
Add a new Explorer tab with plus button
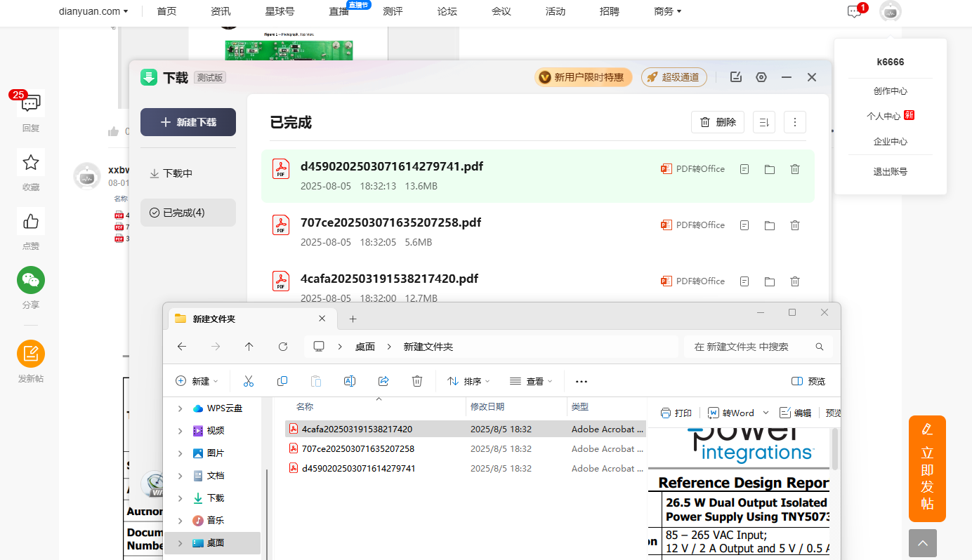point(353,319)
